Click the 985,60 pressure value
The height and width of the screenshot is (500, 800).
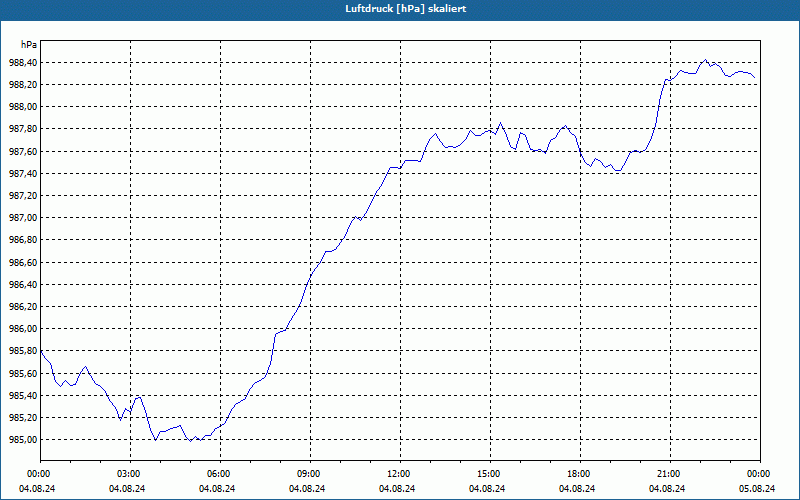point(23,373)
